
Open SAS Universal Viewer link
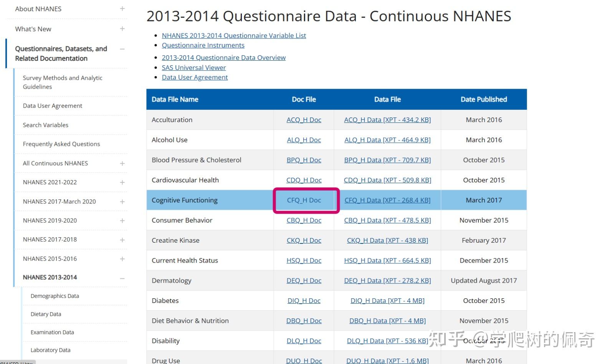coord(193,68)
